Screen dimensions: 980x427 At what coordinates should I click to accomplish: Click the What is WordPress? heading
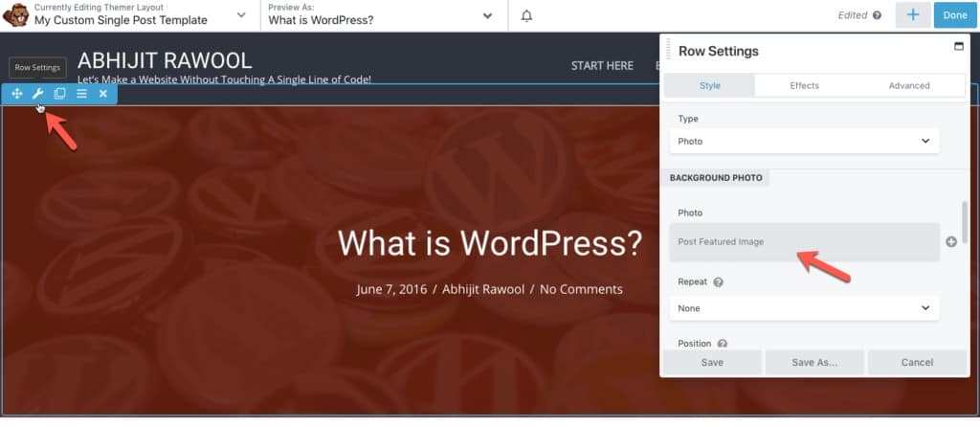pos(489,243)
